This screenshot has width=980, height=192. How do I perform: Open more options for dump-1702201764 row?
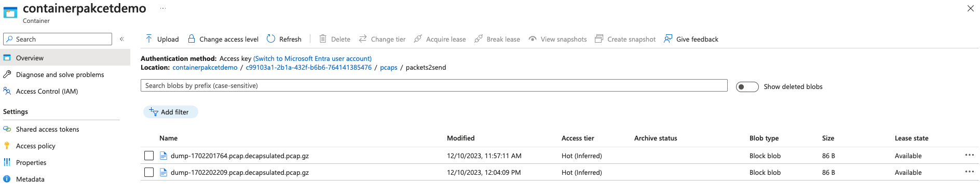pos(969,155)
